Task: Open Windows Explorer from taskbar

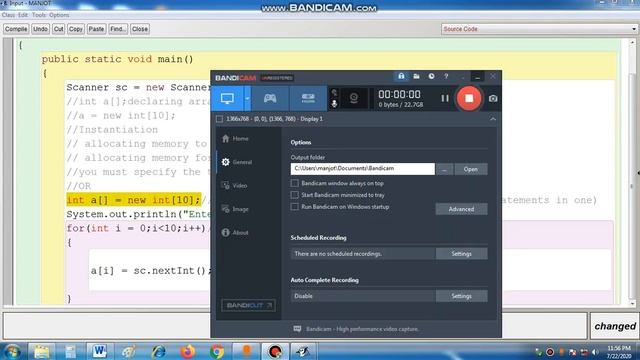Action: 42,351
